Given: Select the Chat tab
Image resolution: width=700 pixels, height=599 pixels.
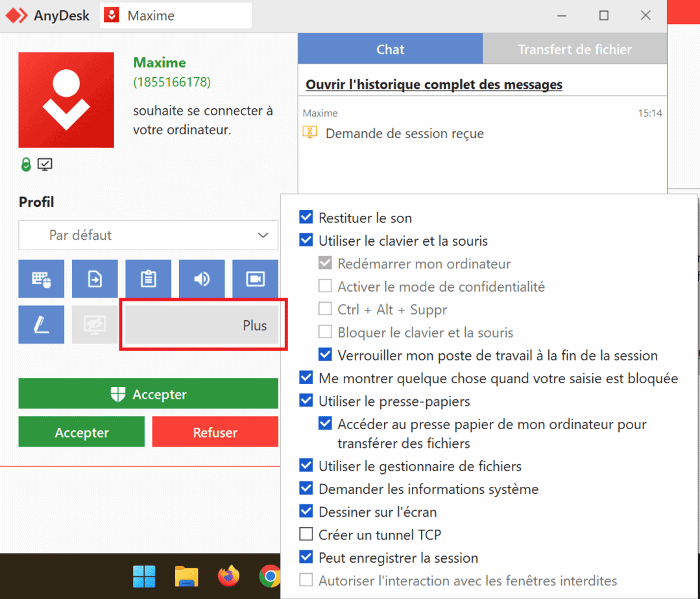Looking at the screenshot, I should click(390, 48).
